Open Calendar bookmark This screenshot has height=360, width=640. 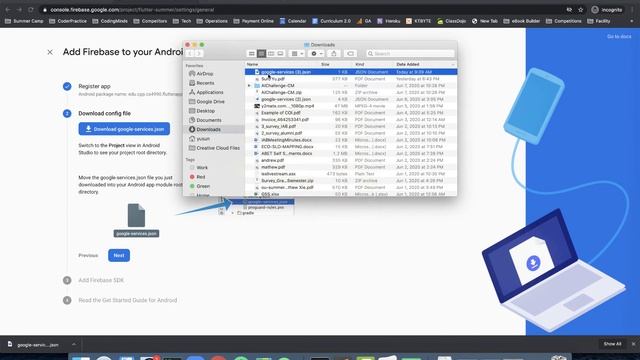[293, 21]
